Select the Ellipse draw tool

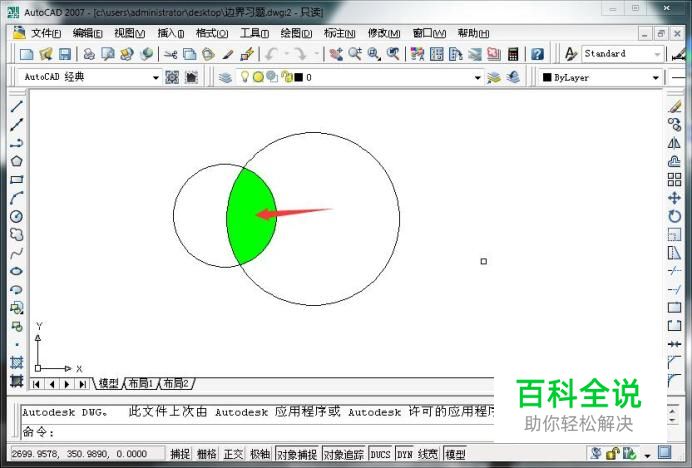tap(17, 271)
